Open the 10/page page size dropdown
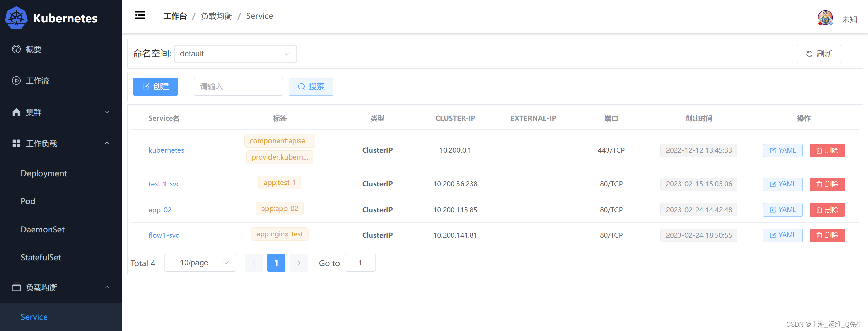Screen dimensions: 868x331 (200, 263)
